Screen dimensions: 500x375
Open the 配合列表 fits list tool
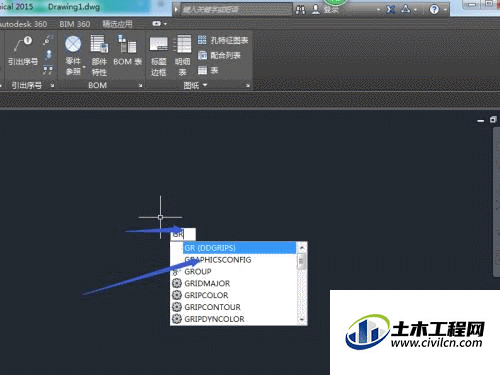[219, 55]
